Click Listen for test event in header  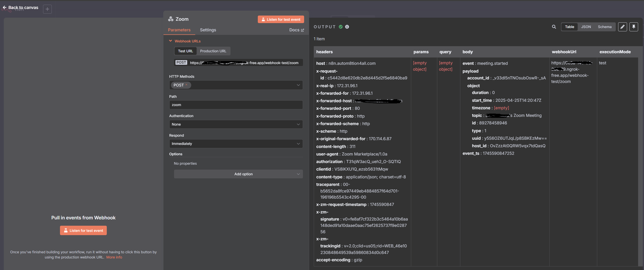281,19
